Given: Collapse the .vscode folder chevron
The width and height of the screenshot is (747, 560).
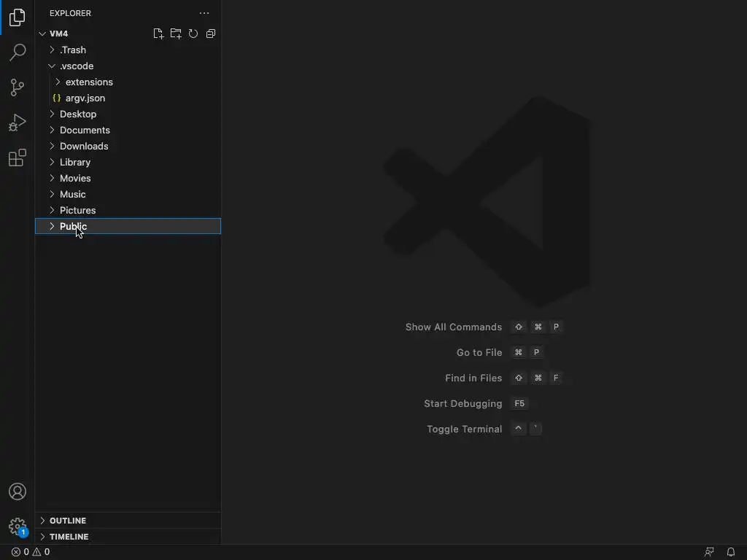Looking at the screenshot, I should [52, 66].
